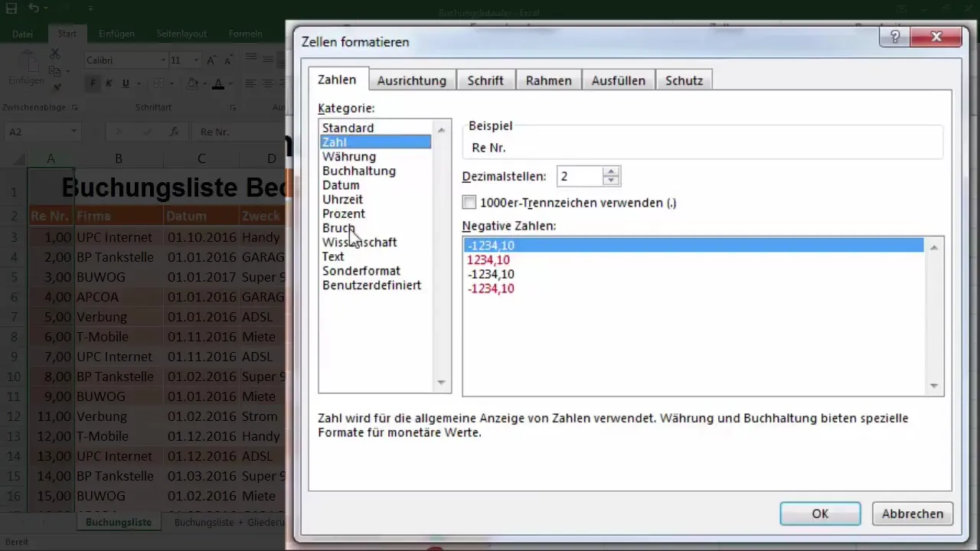Open the Buchungsliste sheet tab
This screenshot has height=551, width=980.
tap(119, 522)
